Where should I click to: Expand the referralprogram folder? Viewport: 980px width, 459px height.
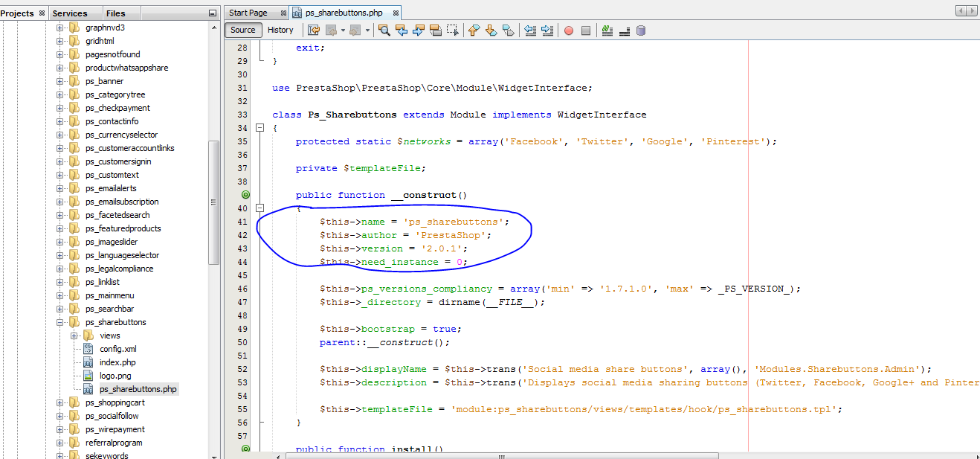click(x=60, y=443)
